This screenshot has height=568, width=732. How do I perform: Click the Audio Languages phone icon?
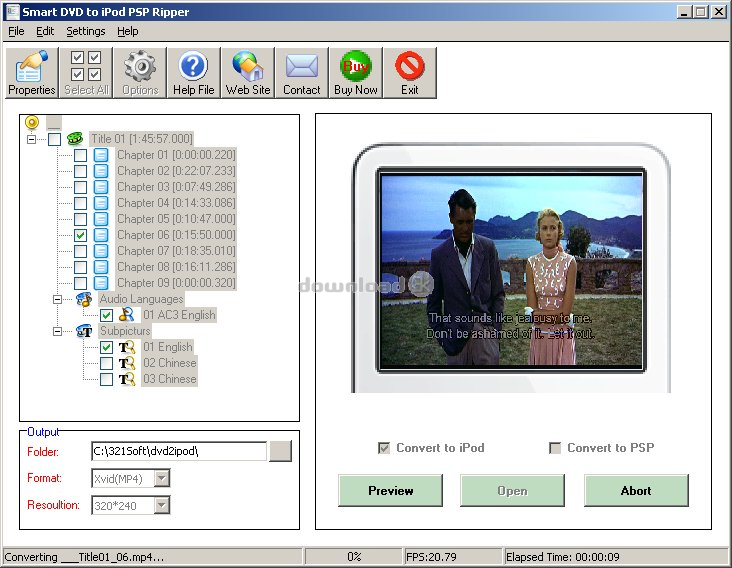84,299
